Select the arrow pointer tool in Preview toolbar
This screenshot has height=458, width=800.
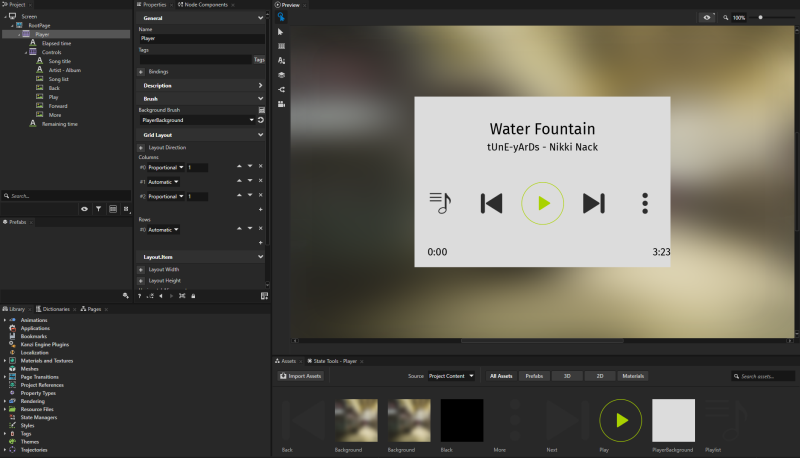pyautogui.click(x=281, y=32)
